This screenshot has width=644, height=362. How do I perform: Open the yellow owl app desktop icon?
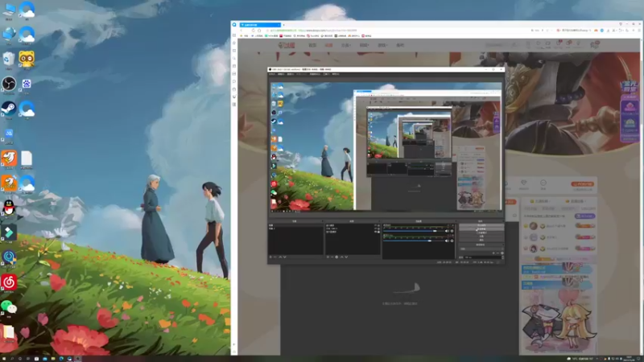click(x=27, y=60)
